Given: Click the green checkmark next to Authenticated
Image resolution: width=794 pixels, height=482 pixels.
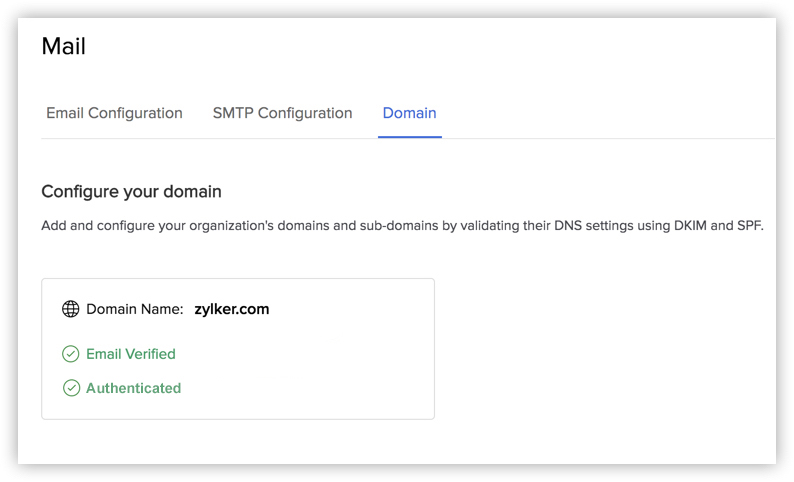Looking at the screenshot, I should click(x=71, y=388).
